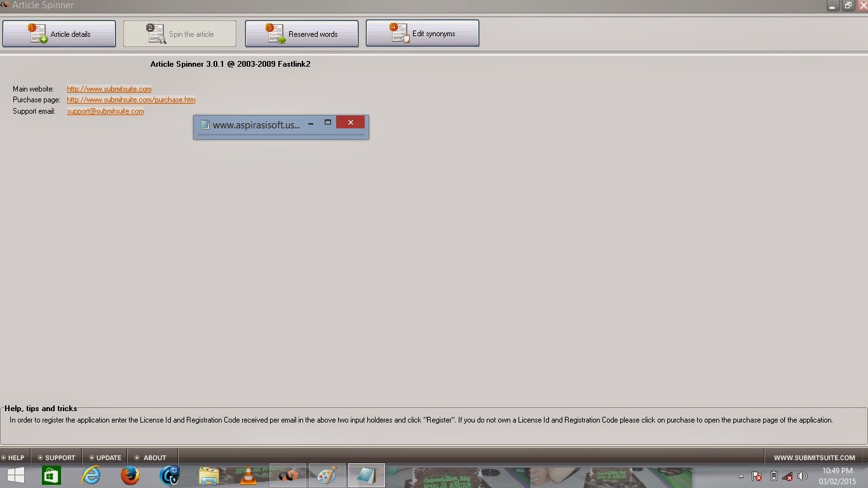Click the notepad icon in aspirasisoft title bar
This screenshot has width=868, height=488.
pos(205,125)
